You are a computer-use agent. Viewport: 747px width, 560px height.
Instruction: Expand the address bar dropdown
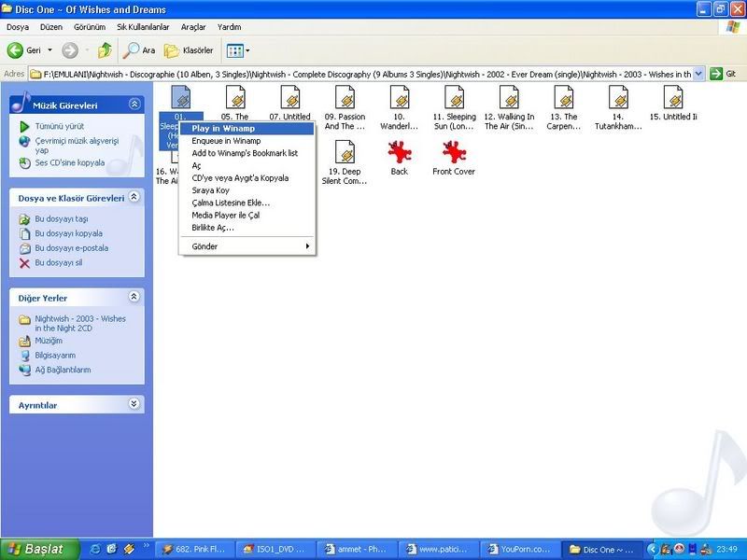(x=698, y=74)
